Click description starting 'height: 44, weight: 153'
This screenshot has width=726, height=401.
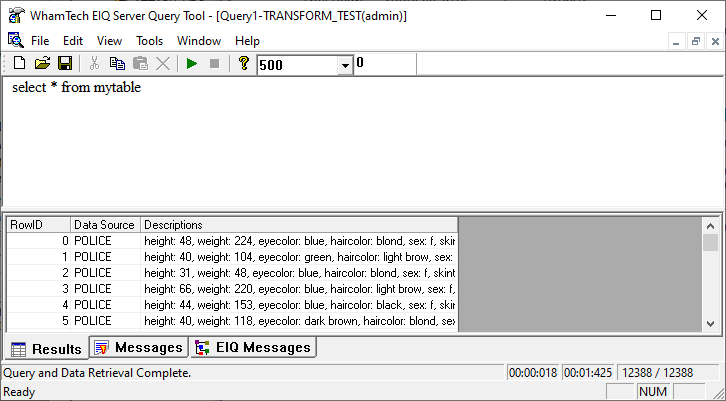point(299,305)
